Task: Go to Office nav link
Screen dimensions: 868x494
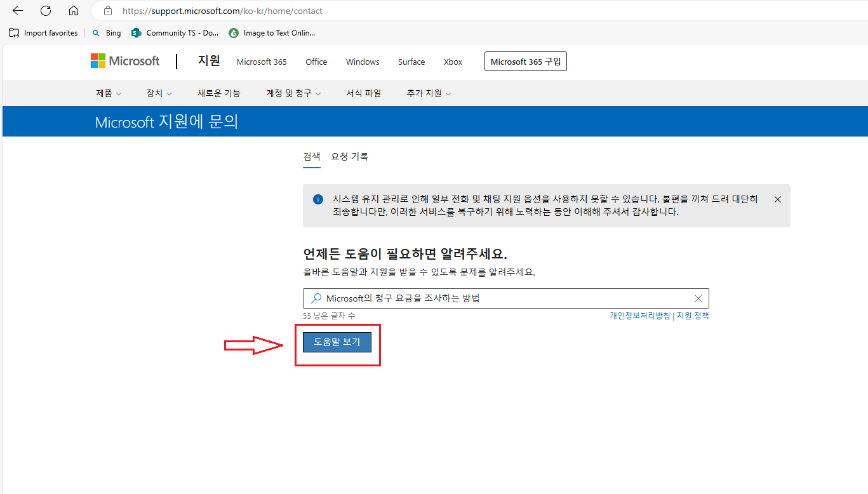Action: pos(316,62)
